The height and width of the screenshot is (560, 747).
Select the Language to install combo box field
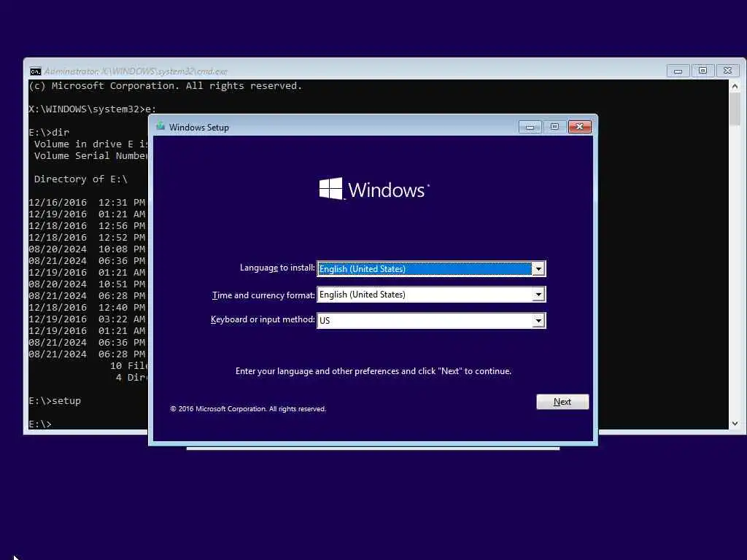point(431,269)
